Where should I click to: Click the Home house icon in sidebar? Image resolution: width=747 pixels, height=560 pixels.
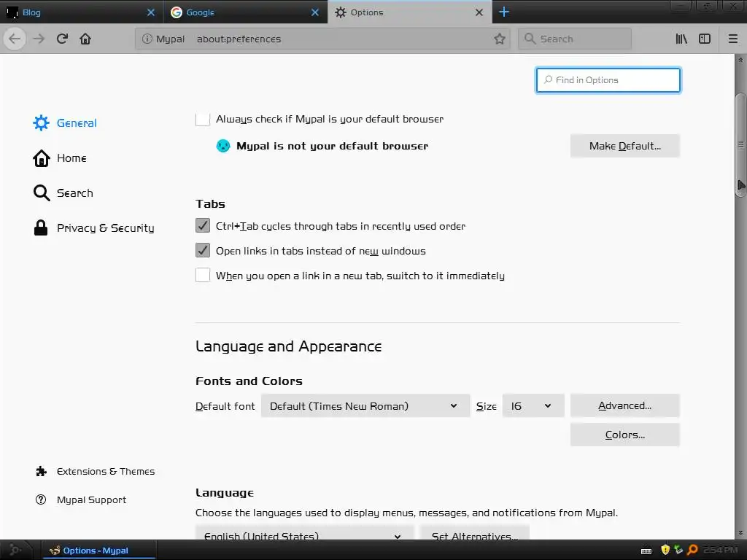[41, 158]
